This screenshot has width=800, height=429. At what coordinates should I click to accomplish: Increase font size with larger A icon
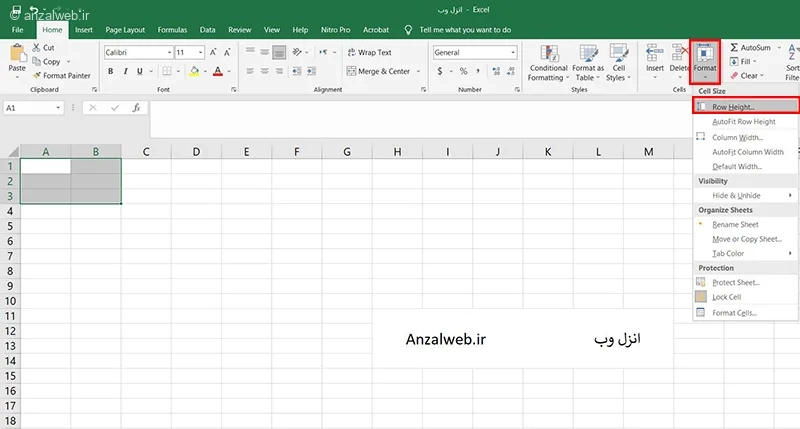pyautogui.click(x=213, y=52)
